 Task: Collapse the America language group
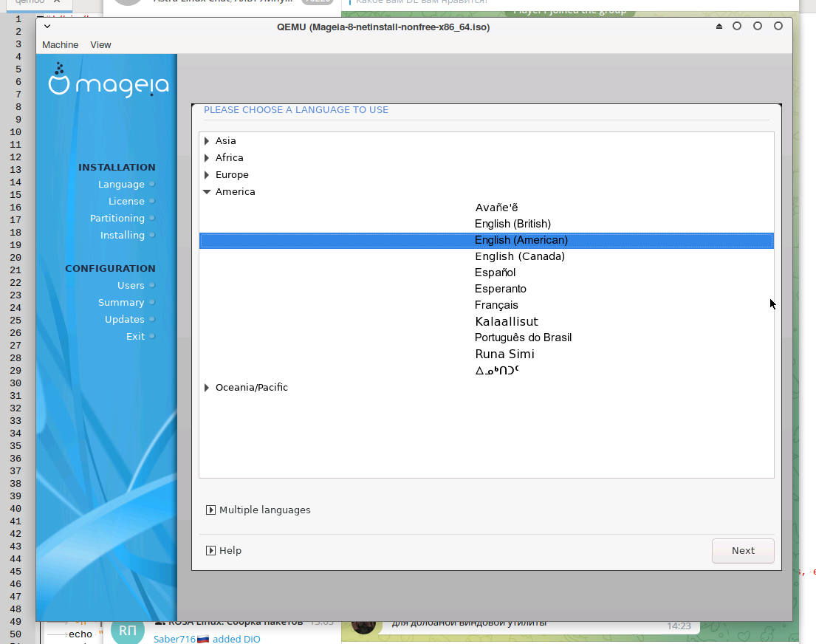pos(207,192)
